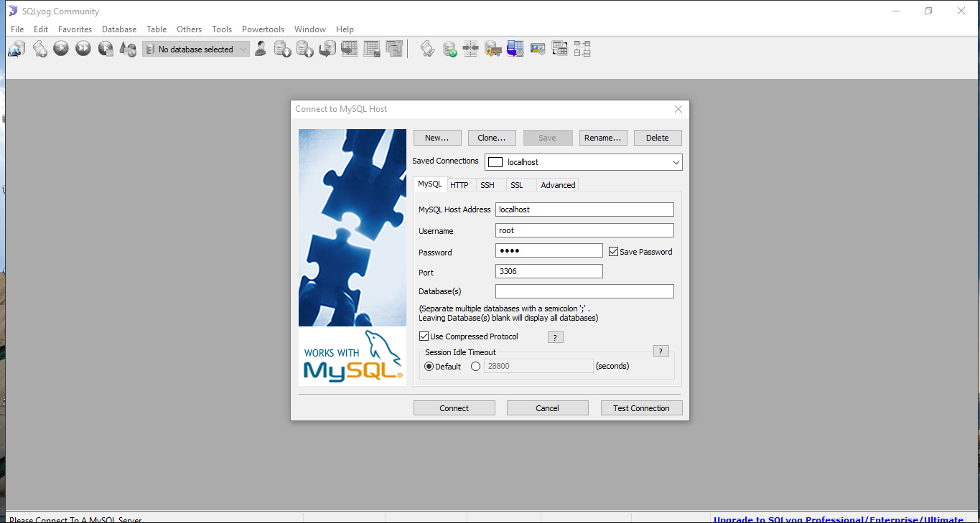Click the Rename... button

pos(603,138)
